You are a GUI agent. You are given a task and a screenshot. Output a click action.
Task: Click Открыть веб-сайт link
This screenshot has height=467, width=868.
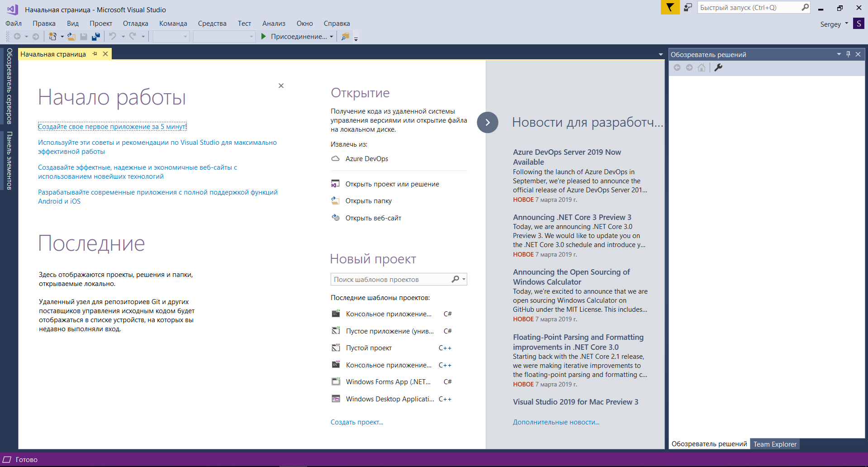373,218
